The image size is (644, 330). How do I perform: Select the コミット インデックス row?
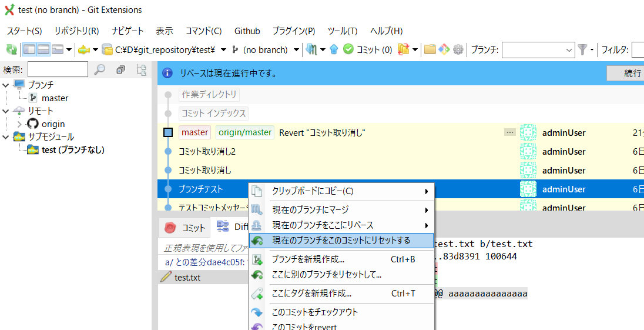(401, 113)
